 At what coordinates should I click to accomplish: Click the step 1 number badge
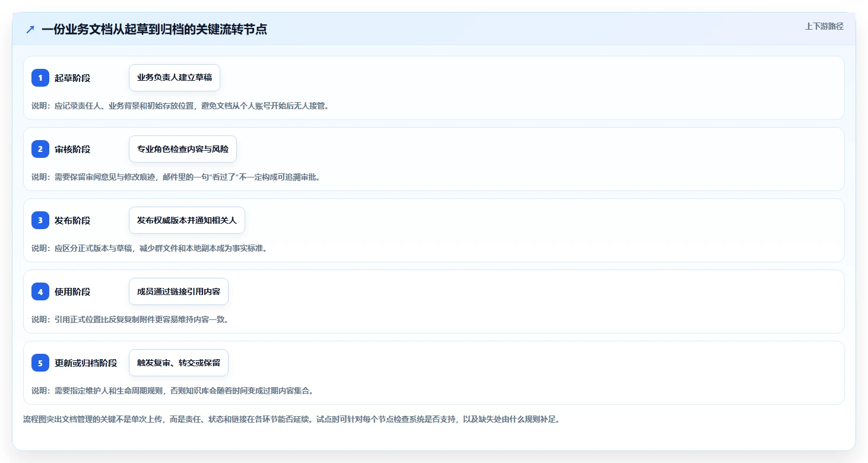pos(40,78)
